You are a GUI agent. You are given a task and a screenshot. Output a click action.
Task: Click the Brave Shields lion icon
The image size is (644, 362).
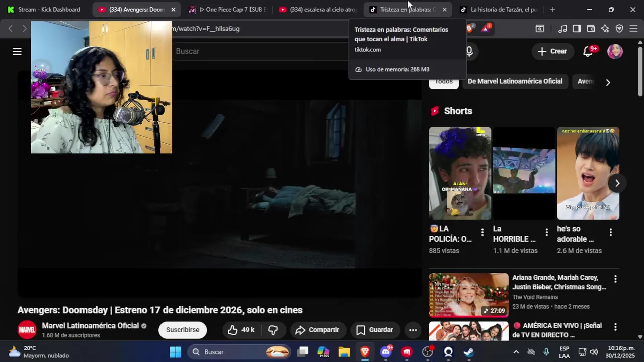click(x=470, y=28)
